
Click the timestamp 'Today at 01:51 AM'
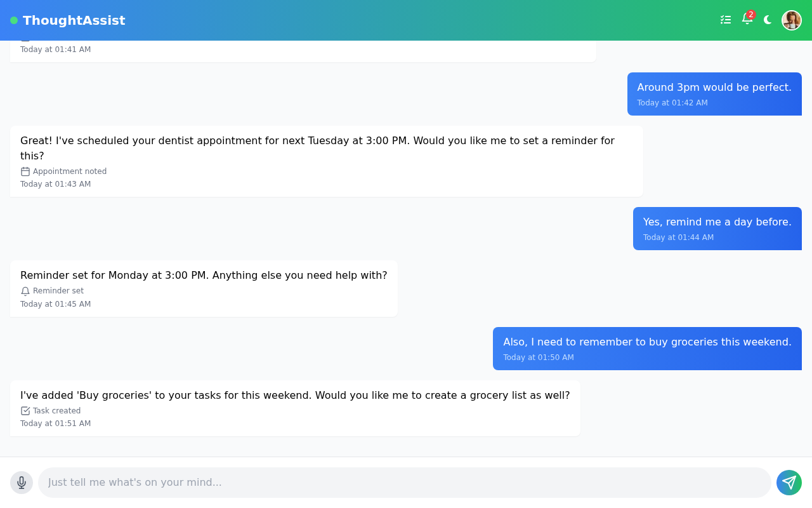pos(55,423)
